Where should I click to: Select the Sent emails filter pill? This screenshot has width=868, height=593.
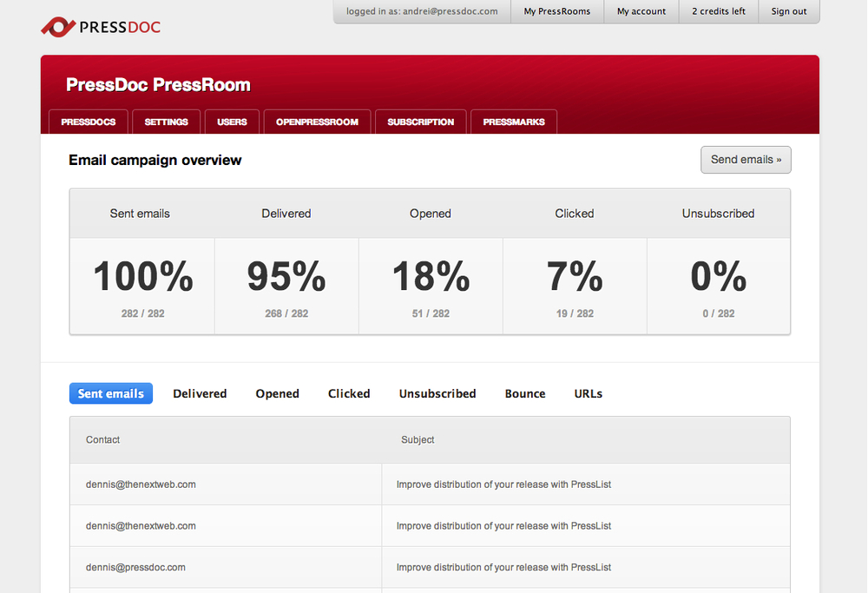coord(111,393)
